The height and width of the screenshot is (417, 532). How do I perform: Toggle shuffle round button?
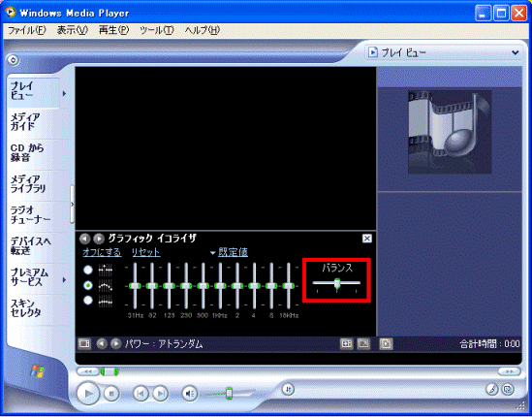(x=288, y=389)
